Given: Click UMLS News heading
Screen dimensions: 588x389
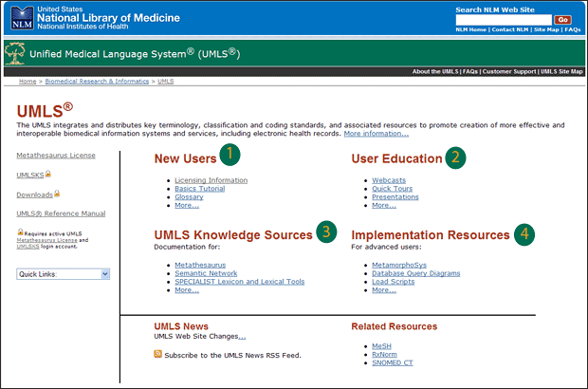Looking at the screenshot, I should (x=181, y=326).
